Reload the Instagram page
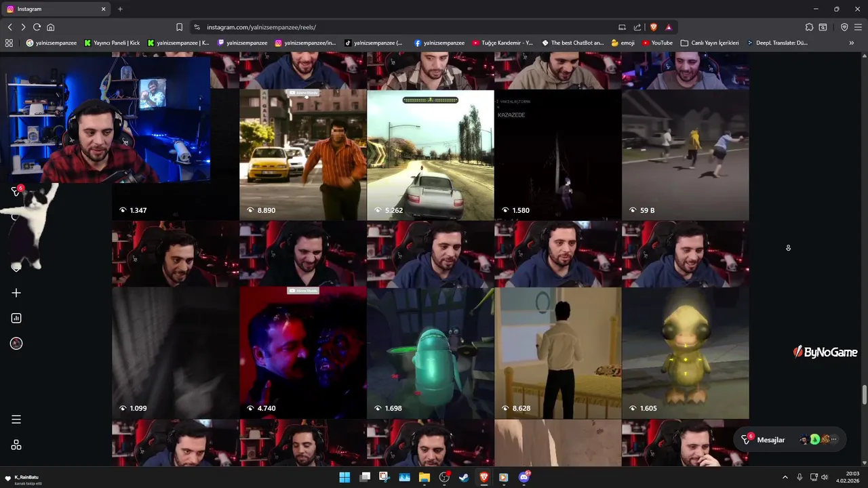The width and height of the screenshot is (868, 488). (37, 27)
